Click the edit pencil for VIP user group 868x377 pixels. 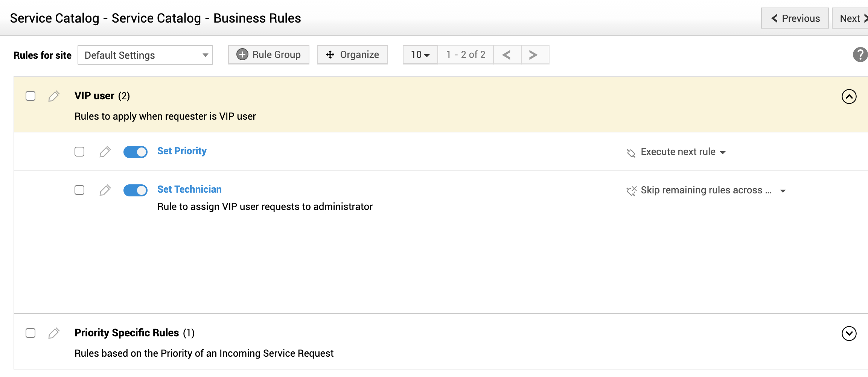(x=54, y=96)
